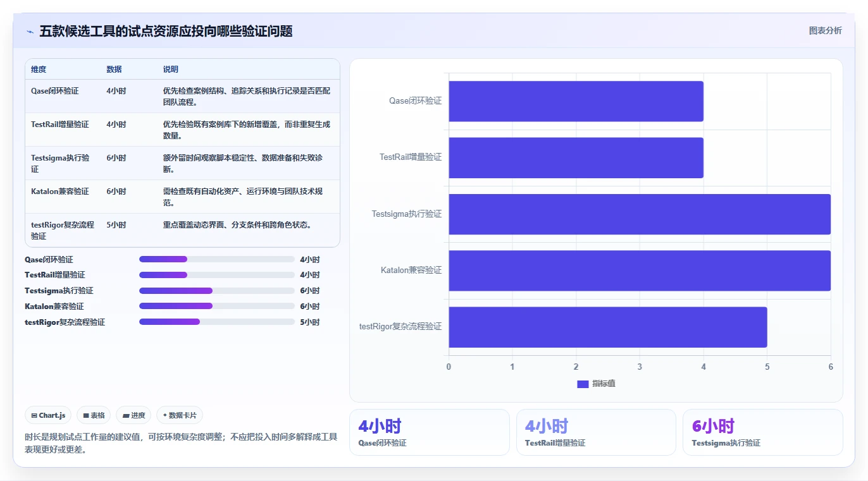
Task: Click the 5小时 value beside testRigor progress bar
Action: [310, 322]
